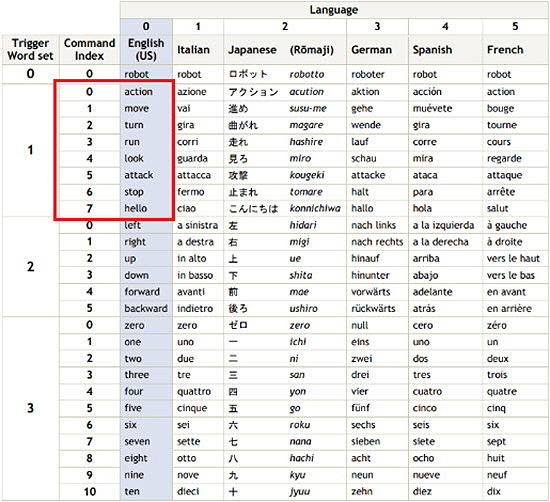The width and height of the screenshot is (550, 502).
Task: Click the French word 'bouge'
Action: pos(500,109)
